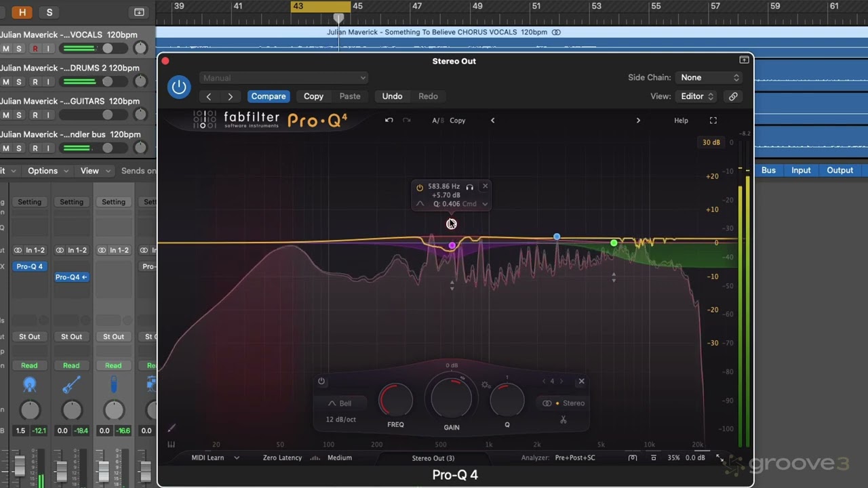Click the Q knob
The width and height of the screenshot is (868, 488).
click(507, 400)
